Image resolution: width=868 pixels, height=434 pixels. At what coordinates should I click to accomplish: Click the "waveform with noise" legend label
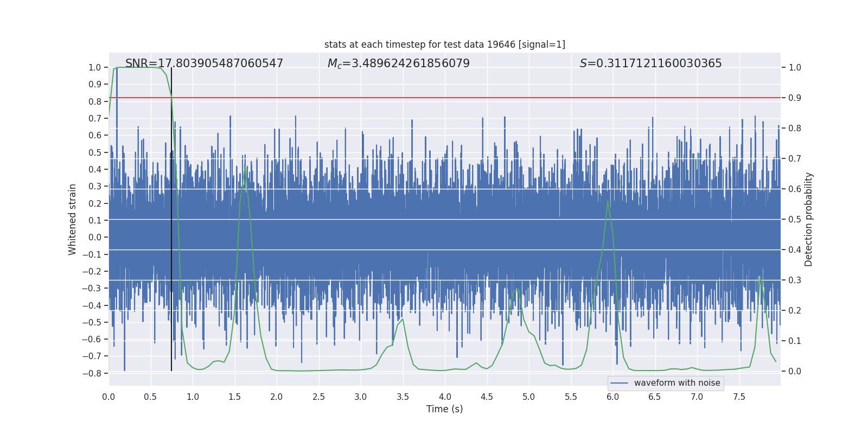(676, 383)
